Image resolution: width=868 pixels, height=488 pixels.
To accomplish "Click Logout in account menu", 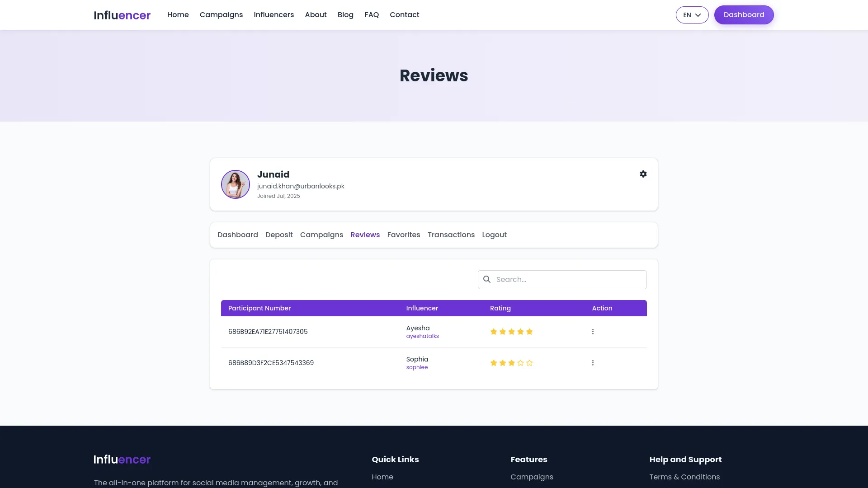I will pyautogui.click(x=494, y=235).
